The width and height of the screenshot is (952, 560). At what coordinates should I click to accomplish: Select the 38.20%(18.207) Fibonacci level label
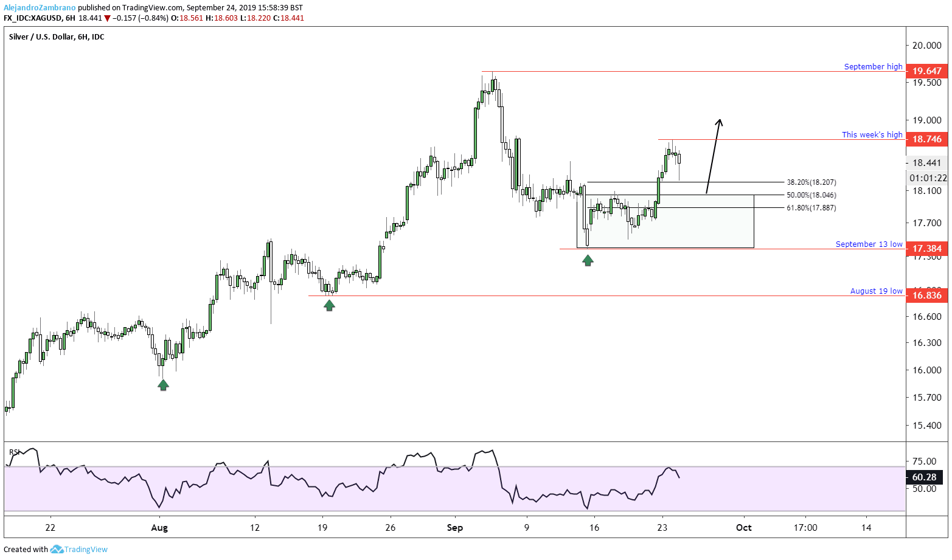coord(811,182)
